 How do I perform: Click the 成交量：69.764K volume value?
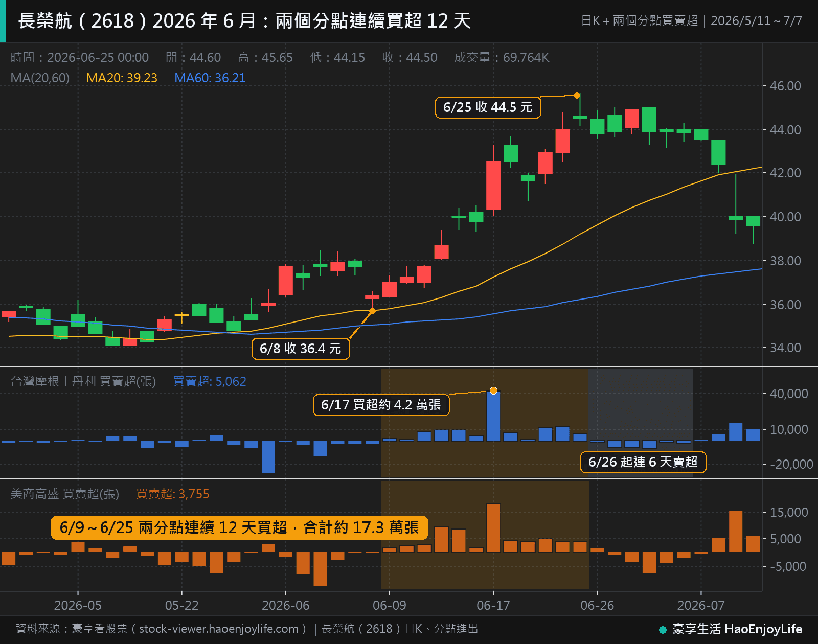pyautogui.click(x=502, y=57)
